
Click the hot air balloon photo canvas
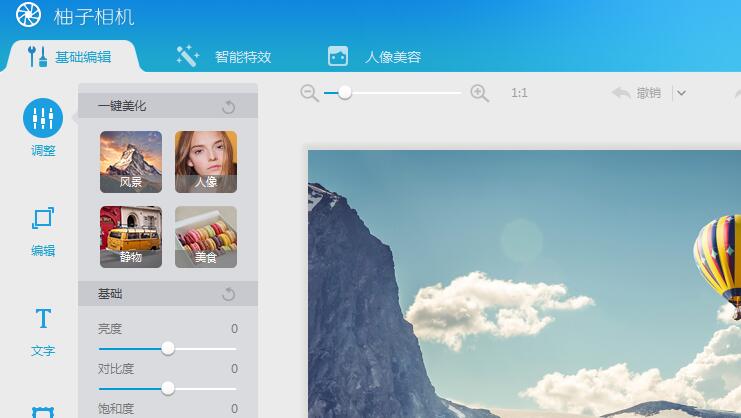coord(525,284)
